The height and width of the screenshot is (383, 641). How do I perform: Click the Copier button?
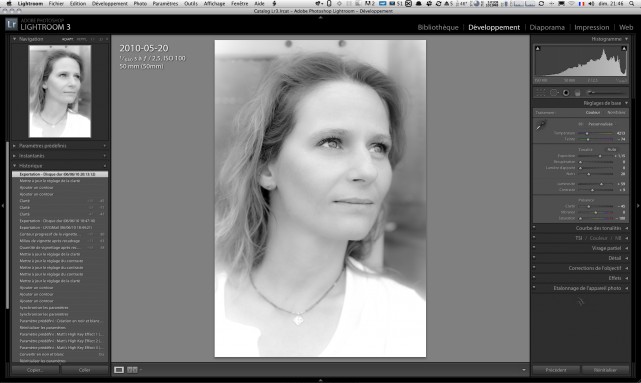coord(35,370)
